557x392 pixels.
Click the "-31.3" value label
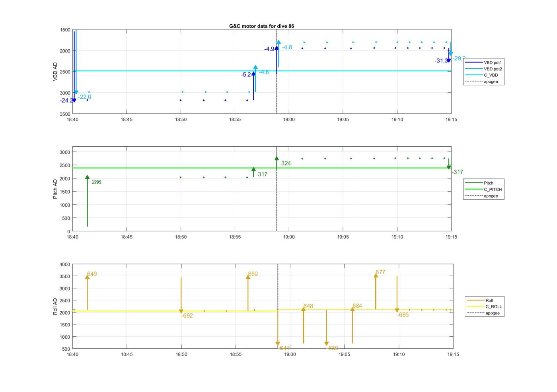[441, 61]
